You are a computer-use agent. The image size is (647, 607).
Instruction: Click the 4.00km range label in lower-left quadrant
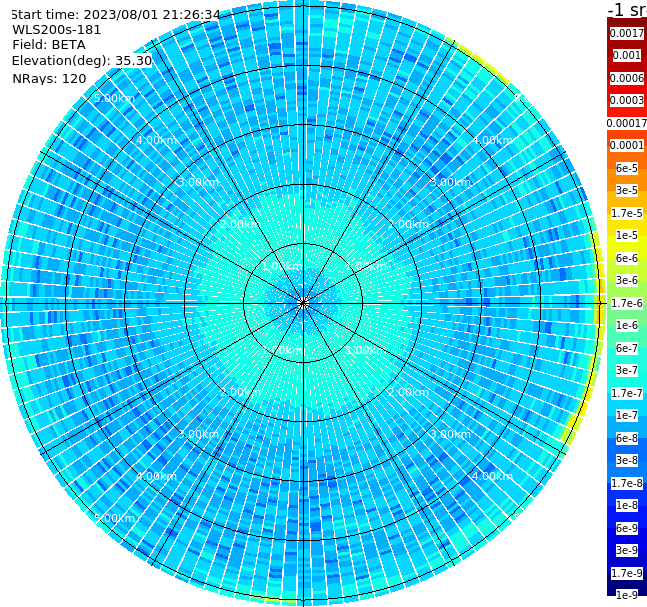tap(156, 476)
